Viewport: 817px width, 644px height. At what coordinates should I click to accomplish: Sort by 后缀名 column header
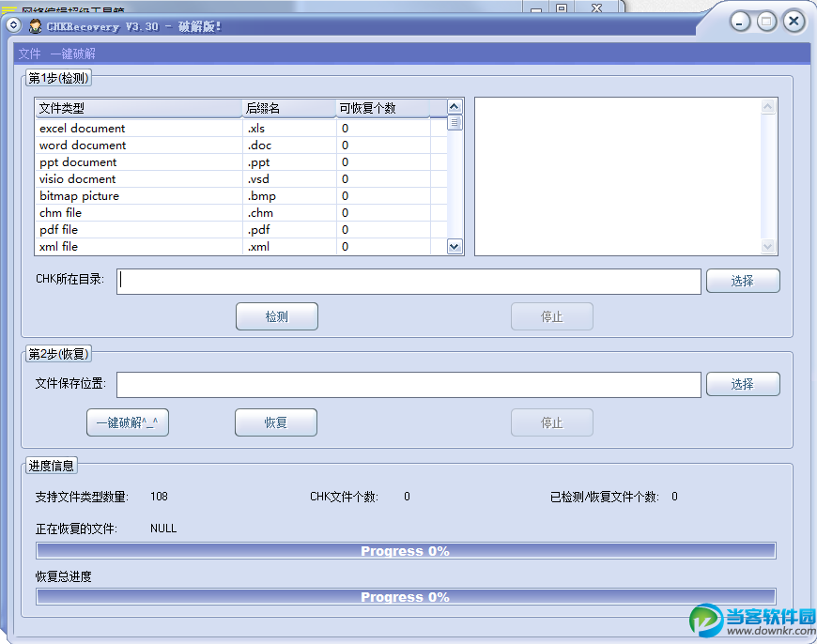pos(289,108)
